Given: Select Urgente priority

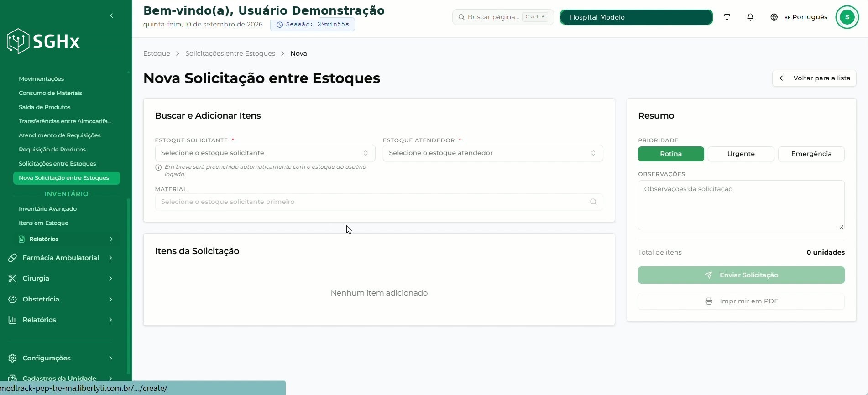Looking at the screenshot, I should [x=741, y=154].
